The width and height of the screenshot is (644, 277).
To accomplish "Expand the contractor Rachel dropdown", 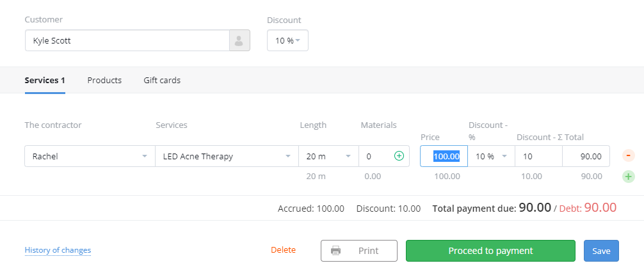I will point(90,156).
